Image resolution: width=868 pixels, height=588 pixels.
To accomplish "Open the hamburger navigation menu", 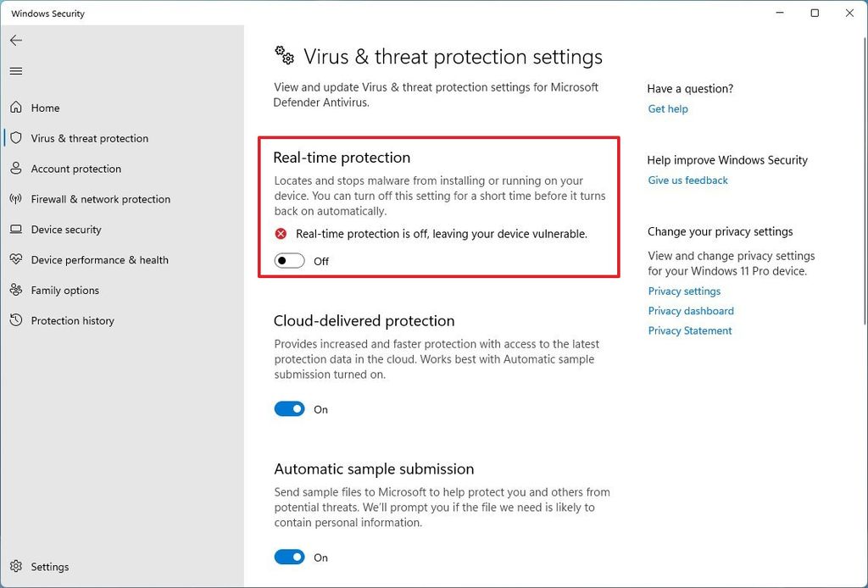I will (15, 70).
